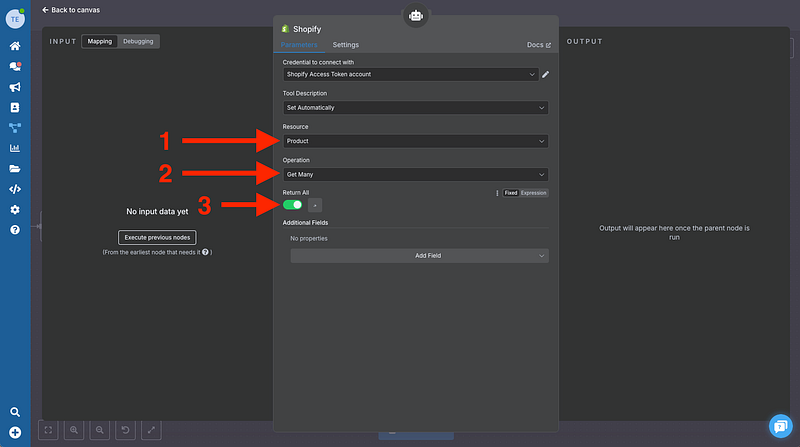This screenshot has width=800, height=447.
Task: Click the code brackets icon in sidebar
Action: (15, 189)
